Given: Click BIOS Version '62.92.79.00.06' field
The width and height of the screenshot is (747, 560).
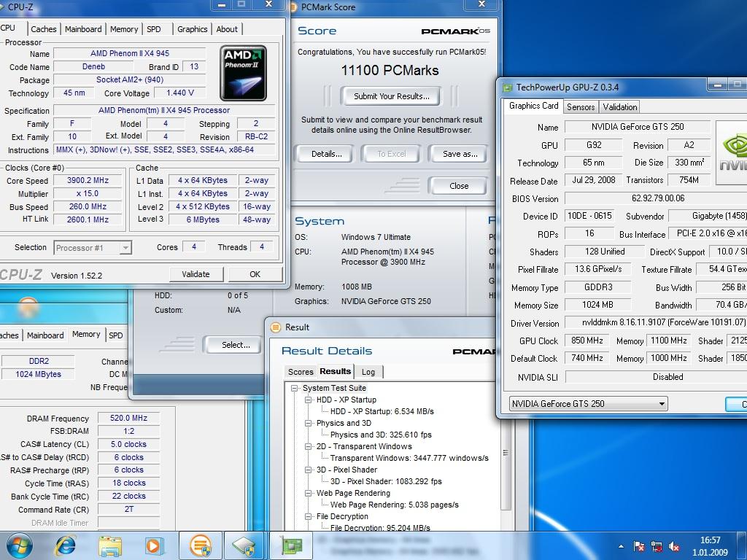Looking at the screenshot, I should tap(658, 198).
